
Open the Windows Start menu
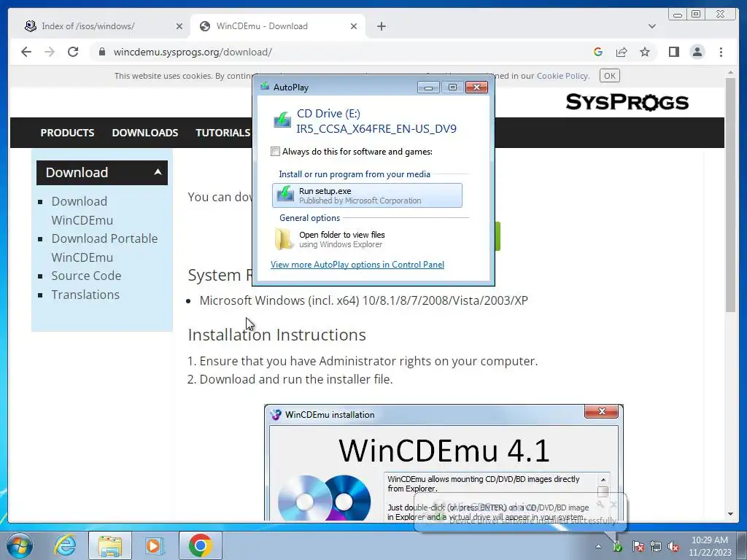click(20, 545)
